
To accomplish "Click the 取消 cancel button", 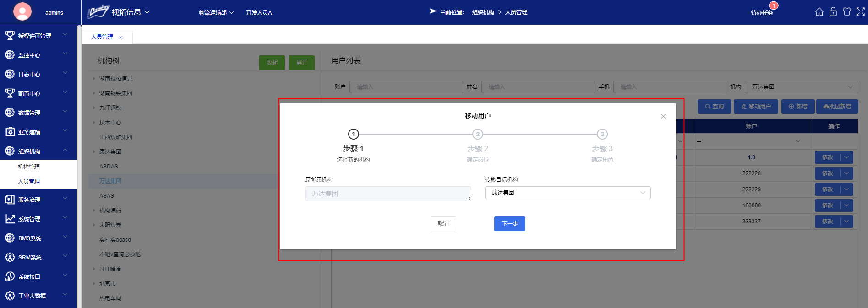I will pyautogui.click(x=443, y=224).
